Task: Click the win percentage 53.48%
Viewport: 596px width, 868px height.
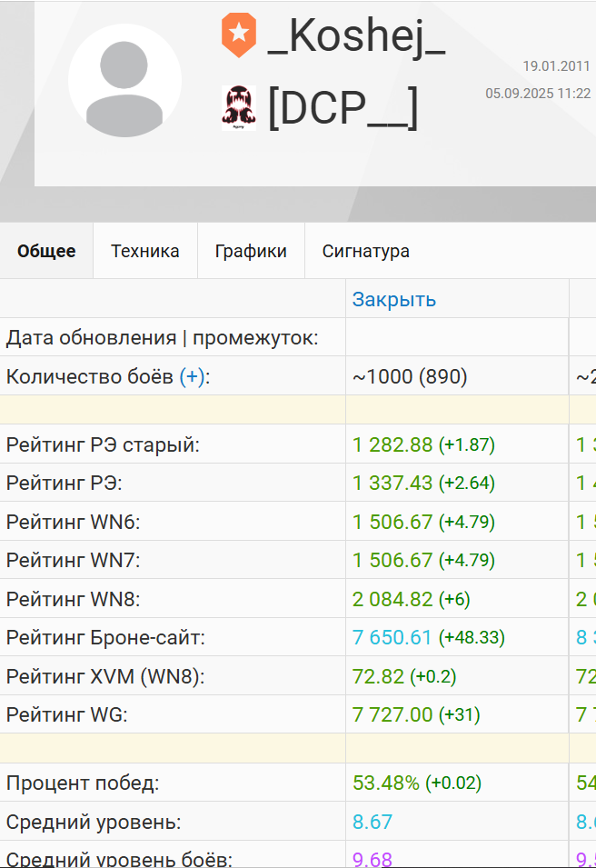Action: pyautogui.click(x=386, y=783)
